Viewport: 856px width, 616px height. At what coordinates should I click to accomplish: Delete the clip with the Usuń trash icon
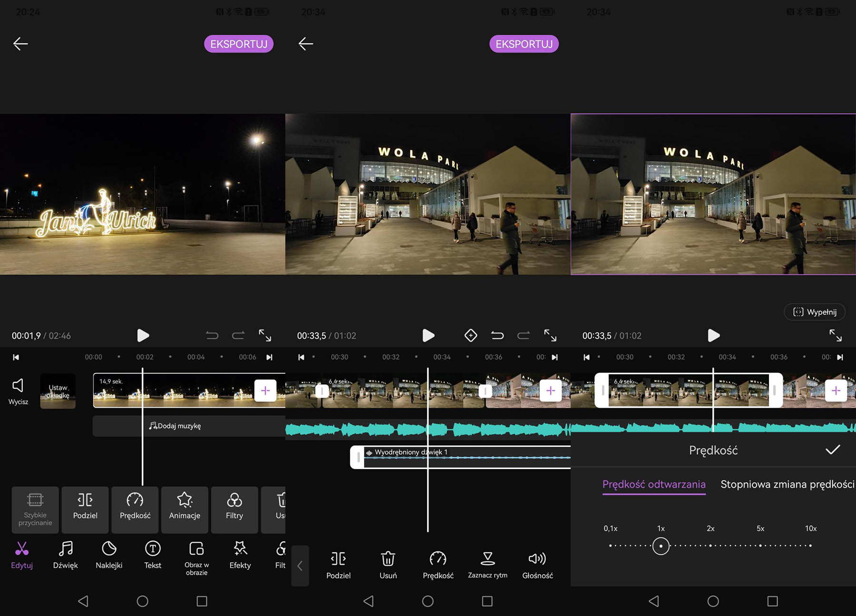pos(388,565)
